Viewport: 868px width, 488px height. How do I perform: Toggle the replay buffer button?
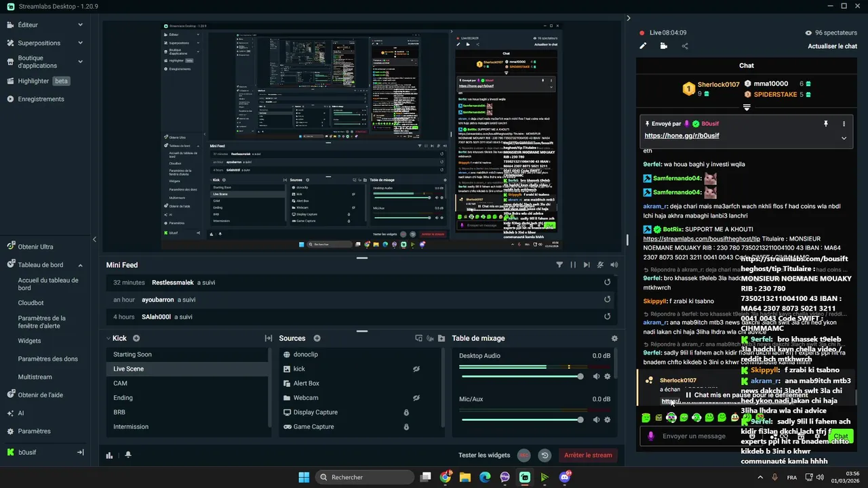tap(544, 455)
